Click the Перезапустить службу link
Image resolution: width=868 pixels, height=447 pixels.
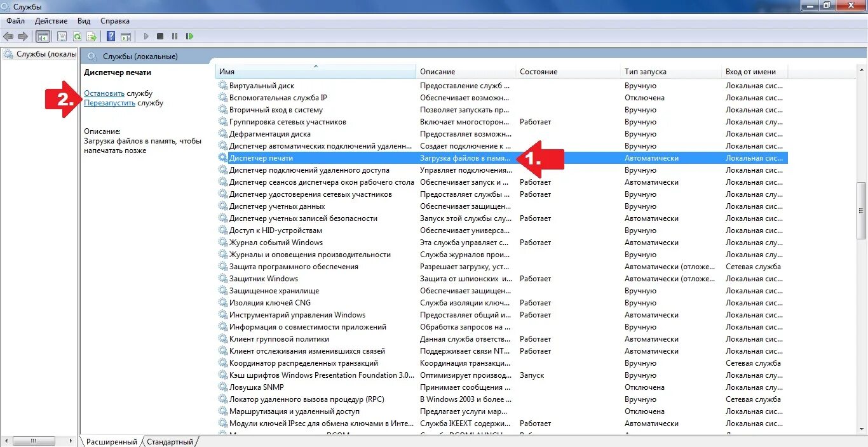[x=109, y=103]
